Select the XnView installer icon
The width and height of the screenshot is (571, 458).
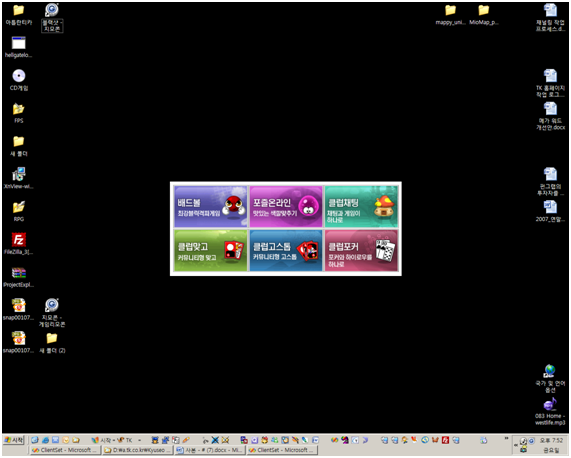[19, 174]
